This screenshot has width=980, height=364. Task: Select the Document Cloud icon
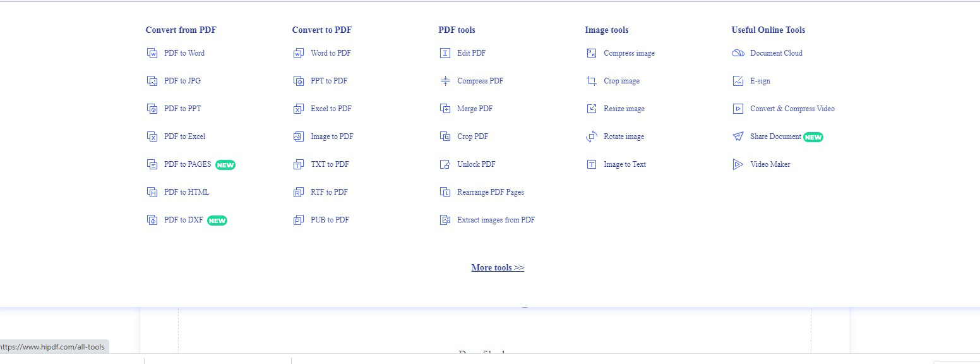coord(738,53)
